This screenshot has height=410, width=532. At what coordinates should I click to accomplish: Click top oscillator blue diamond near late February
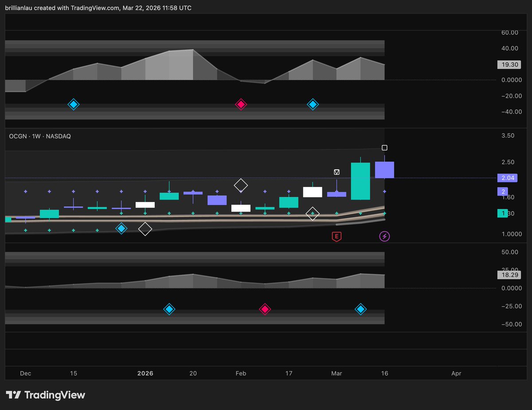coord(313,105)
